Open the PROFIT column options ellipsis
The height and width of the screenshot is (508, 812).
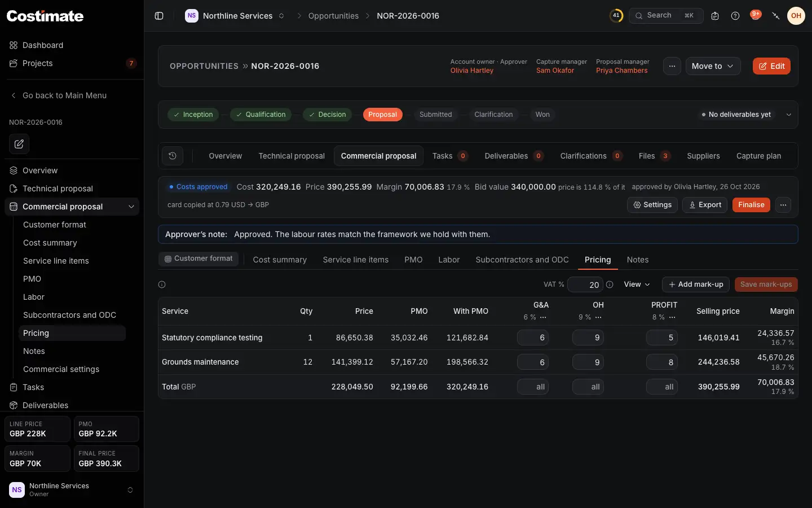pos(672,317)
